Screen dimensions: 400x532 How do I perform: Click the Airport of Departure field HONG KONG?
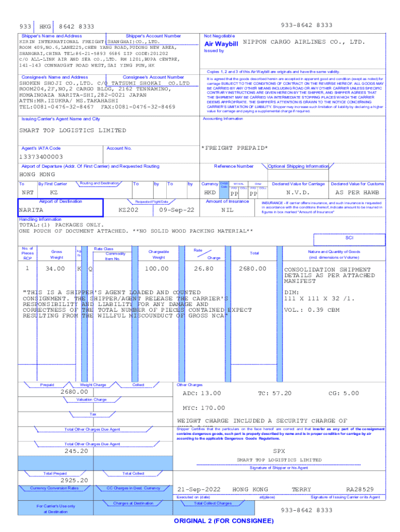pyautogui.click(x=37, y=175)
